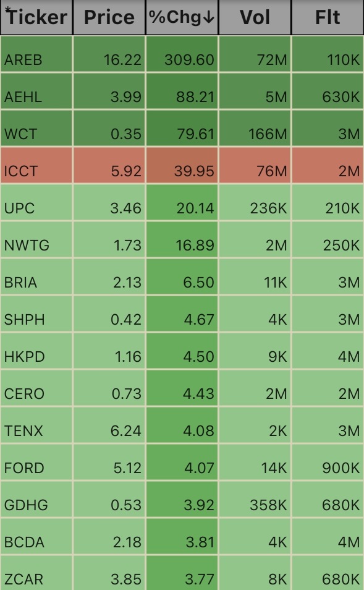This screenshot has height=590, width=364.
Task: Select the AEHL ticker
Action: point(23,97)
